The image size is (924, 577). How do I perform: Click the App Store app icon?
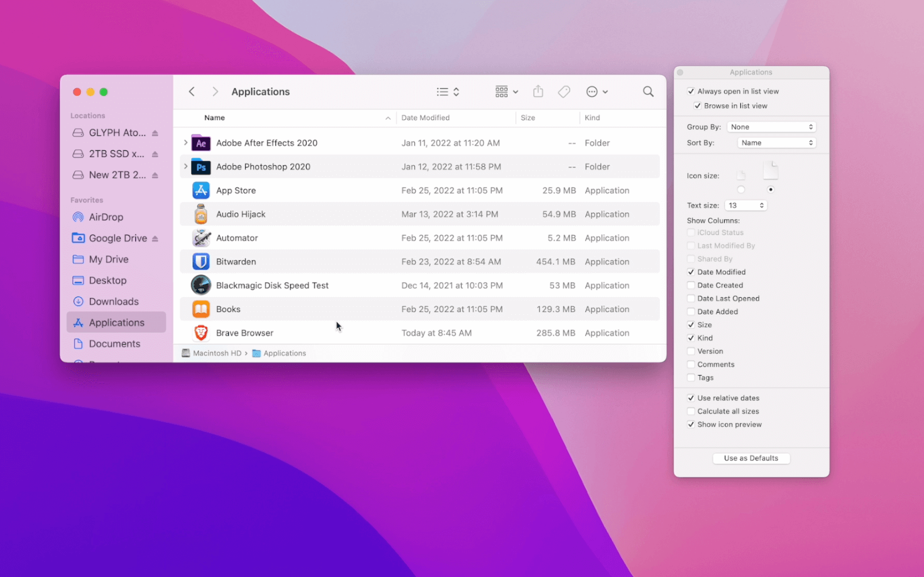pos(201,190)
